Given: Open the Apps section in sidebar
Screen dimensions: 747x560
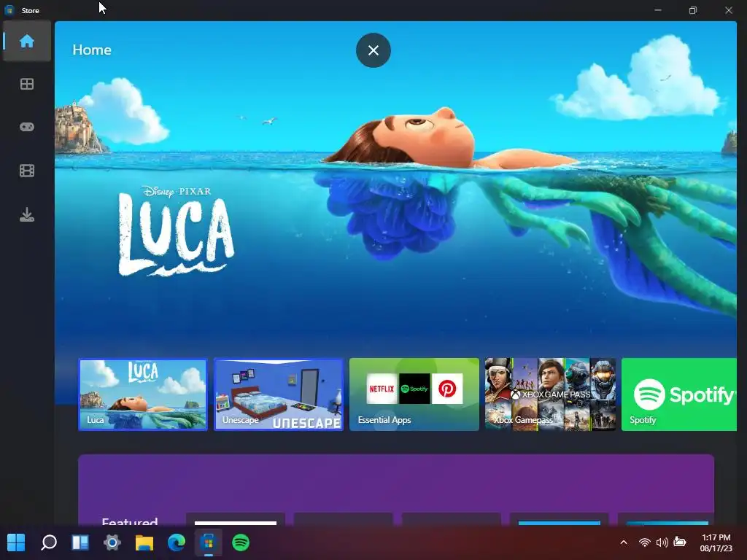Looking at the screenshot, I should click(27, 85).
